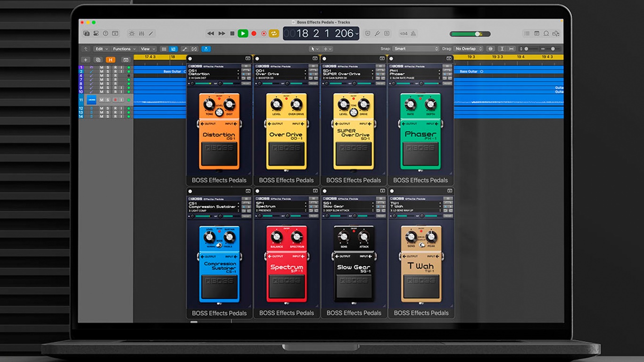Click the Duplicate Track button
The height and width of the screenshot is (362, 644).
pos(98,60)
